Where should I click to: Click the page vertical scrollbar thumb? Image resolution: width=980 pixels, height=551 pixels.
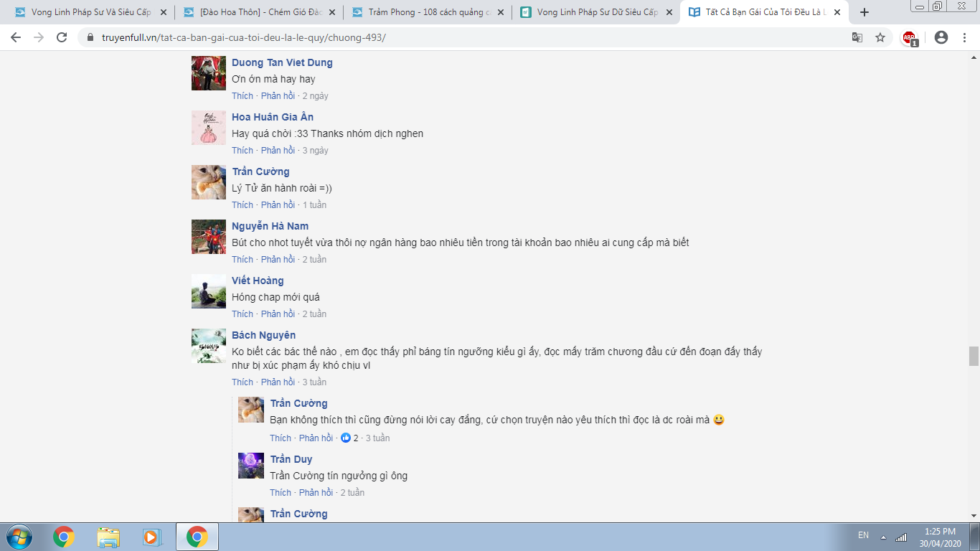point(974,356)
